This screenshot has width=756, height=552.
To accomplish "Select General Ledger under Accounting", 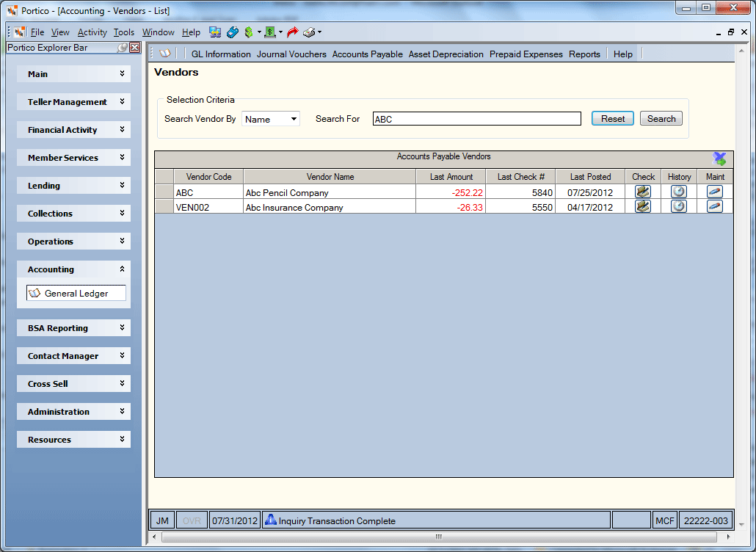I will (76, 293).
